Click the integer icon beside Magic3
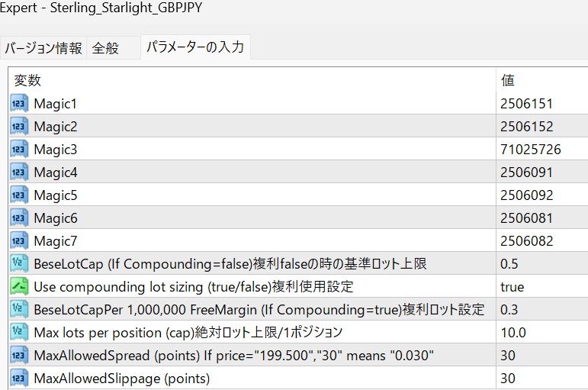 19,150
